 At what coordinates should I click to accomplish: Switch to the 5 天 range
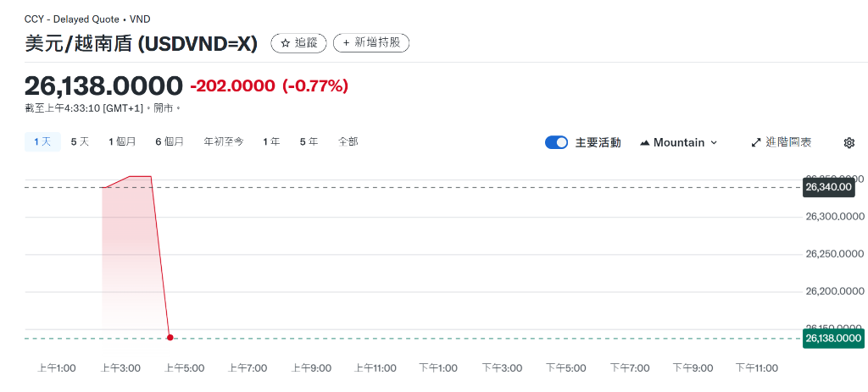80,142
